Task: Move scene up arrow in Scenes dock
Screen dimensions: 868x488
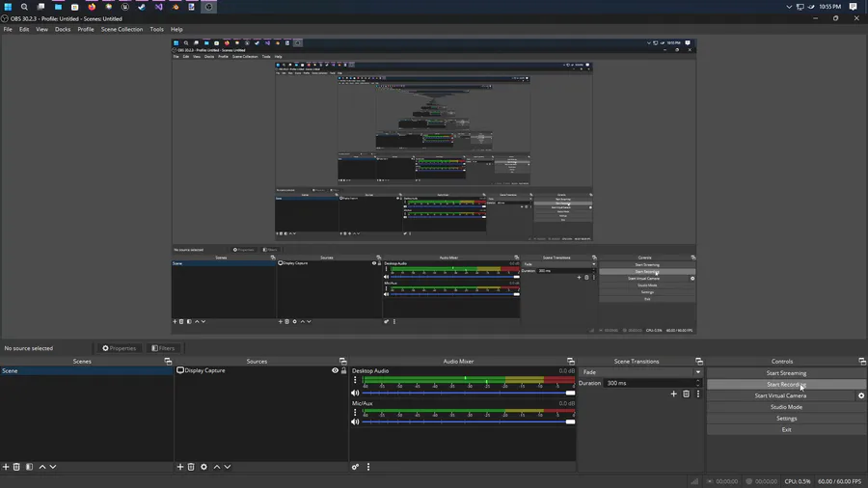Action: click(42, 467)
